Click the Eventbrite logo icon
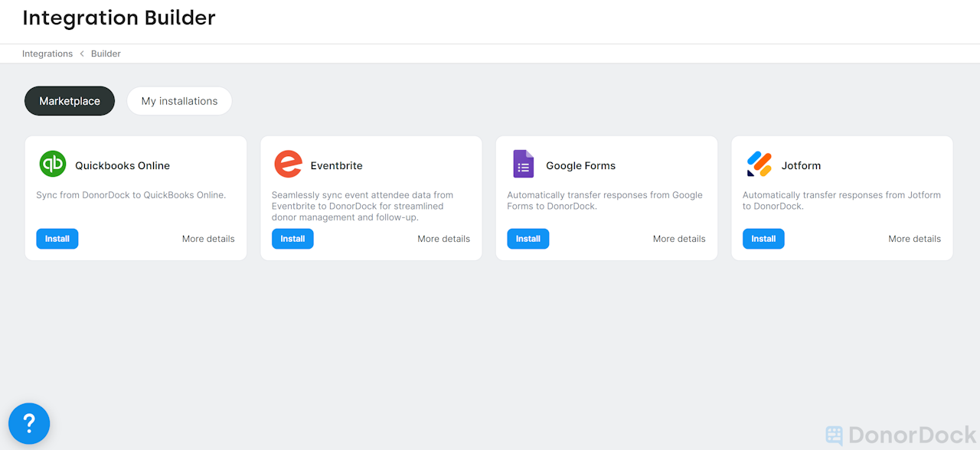980x450 pixels. click(288, 164)
